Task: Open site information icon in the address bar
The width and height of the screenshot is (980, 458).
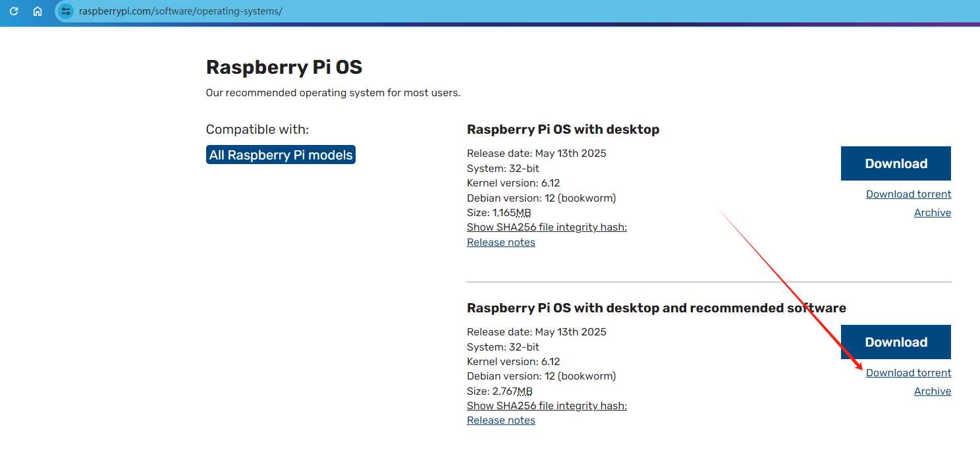Action: pos(65,11)
